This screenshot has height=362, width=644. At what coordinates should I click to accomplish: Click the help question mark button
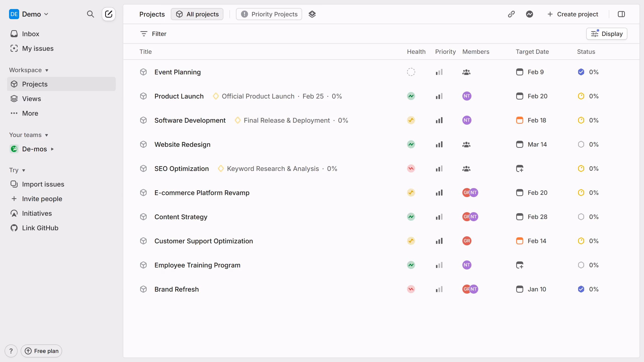[x=11, y=351]
